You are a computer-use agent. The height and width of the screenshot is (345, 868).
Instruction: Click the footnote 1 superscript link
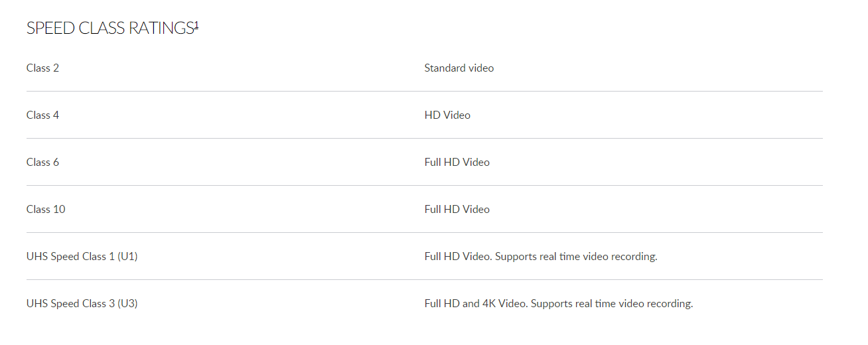click(x=196, y=25)
